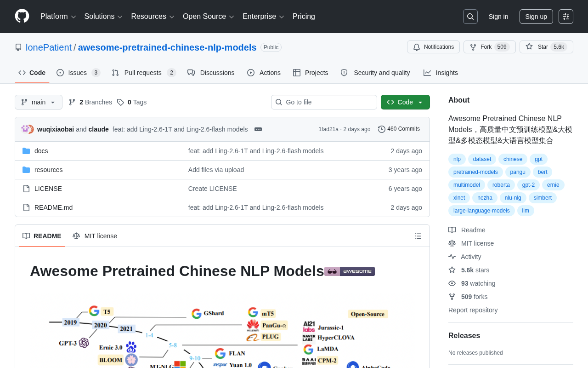
Task: Open the README outline list icon
Action: [418, 236]
